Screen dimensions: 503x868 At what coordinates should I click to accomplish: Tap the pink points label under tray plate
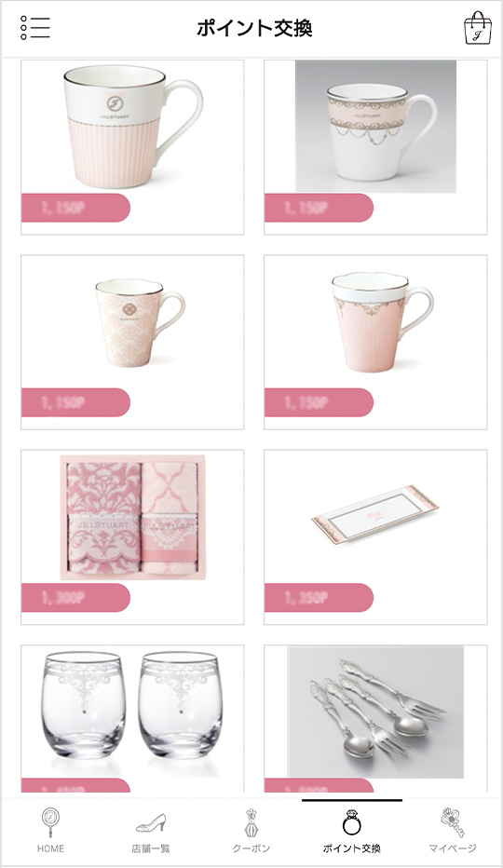pyautogui.click(x=319, y=597)
